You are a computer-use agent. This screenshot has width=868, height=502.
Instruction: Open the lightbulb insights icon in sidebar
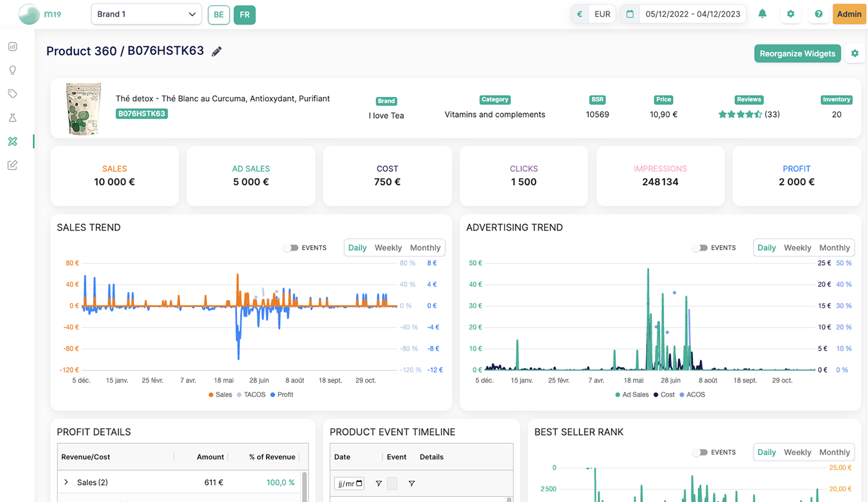tap(13, 70)
